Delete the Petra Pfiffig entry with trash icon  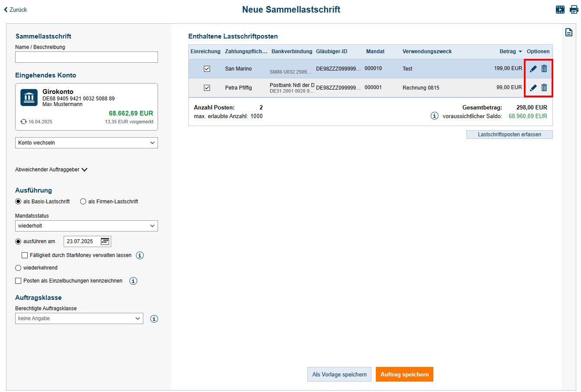point(544,88)
